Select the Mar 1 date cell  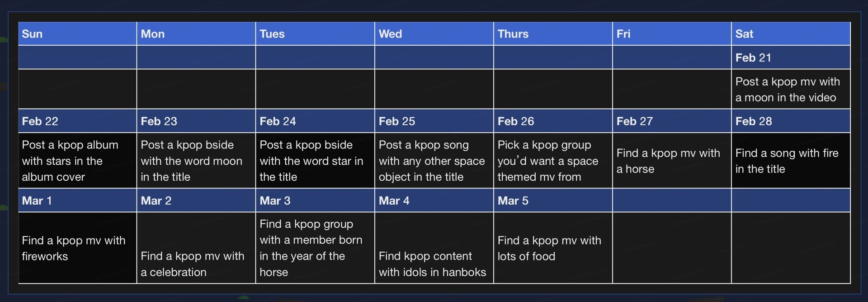coord(77,201)
